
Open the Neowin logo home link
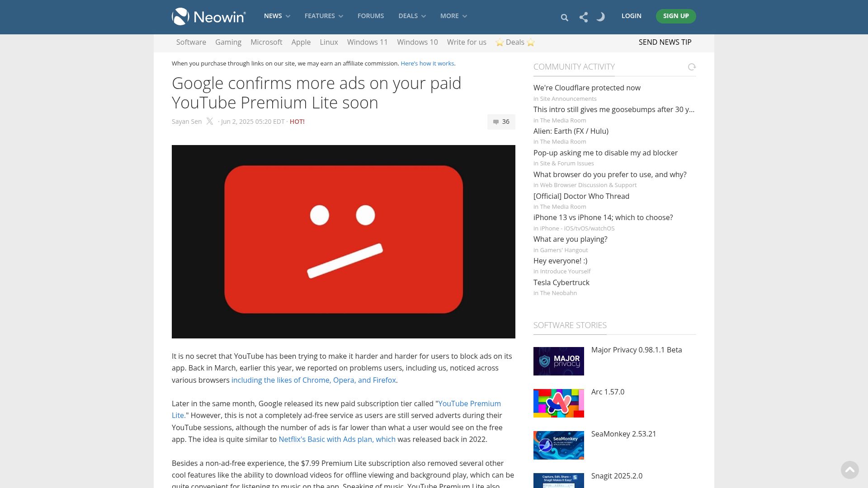click(x=209, y=17)
